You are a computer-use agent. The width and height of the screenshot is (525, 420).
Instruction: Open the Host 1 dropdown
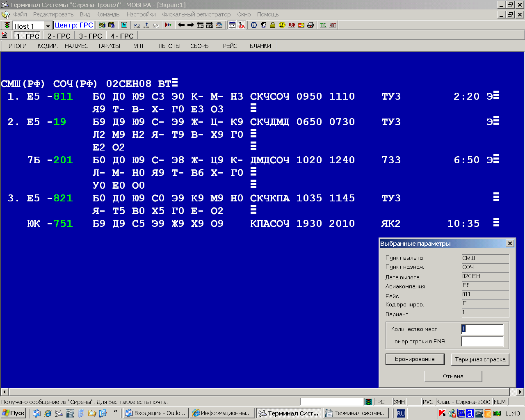click(x=48, y=26)
